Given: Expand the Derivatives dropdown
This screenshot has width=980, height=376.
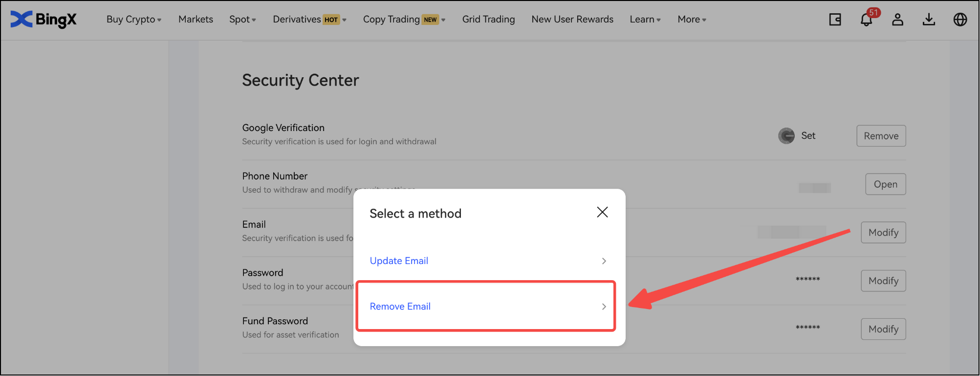Looking at the screenshot, I should [x=309, y=20].
